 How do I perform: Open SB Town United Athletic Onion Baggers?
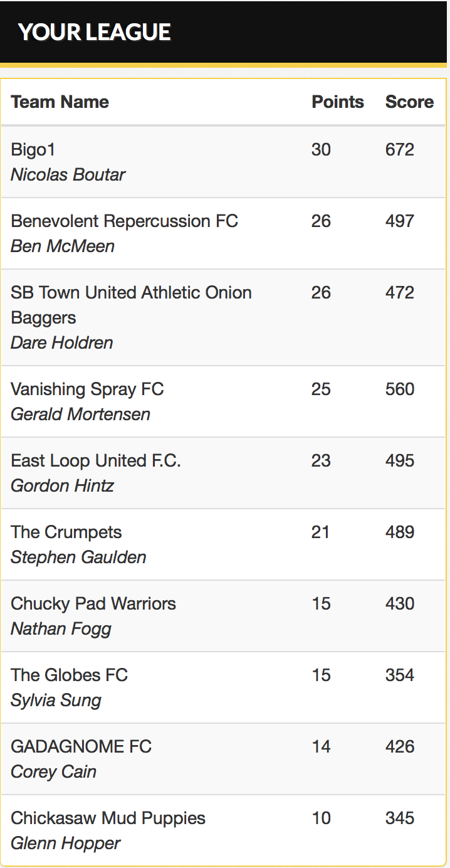point(131,305)
